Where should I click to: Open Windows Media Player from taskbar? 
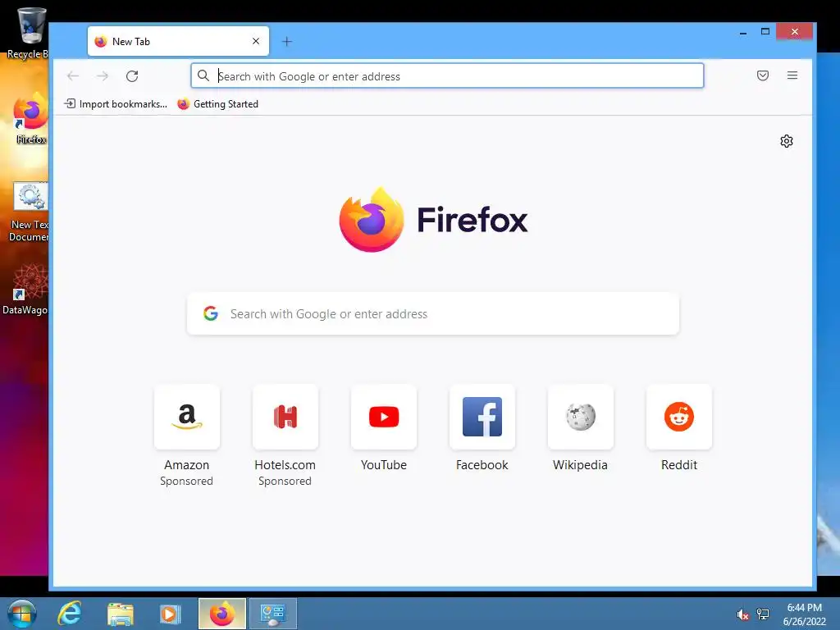tap(170, 614)
